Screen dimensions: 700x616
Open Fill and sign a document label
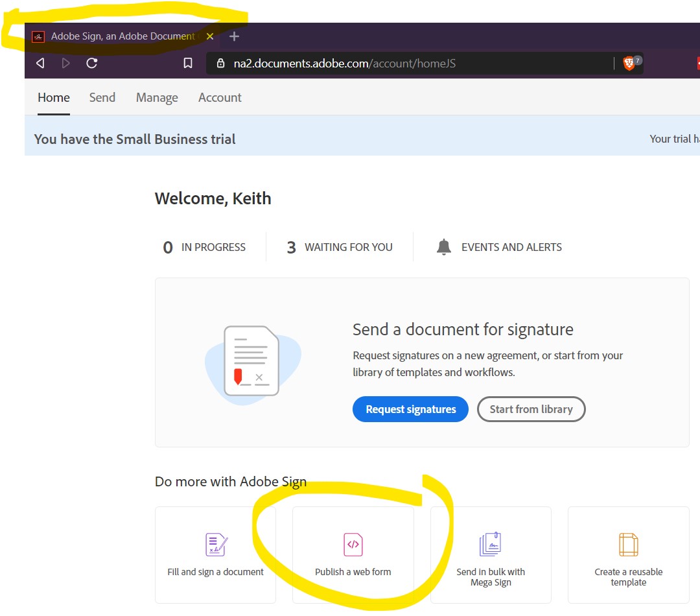tap(215, 572)
